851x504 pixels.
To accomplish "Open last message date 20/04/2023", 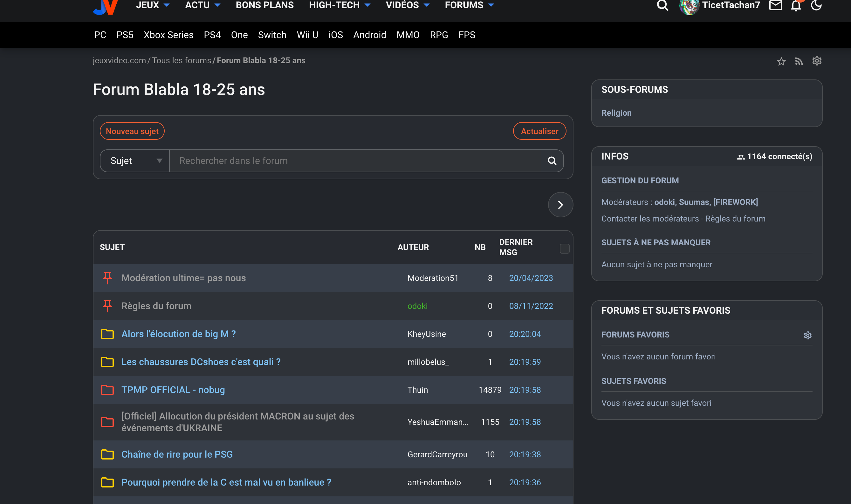I will tap(531, 278).
